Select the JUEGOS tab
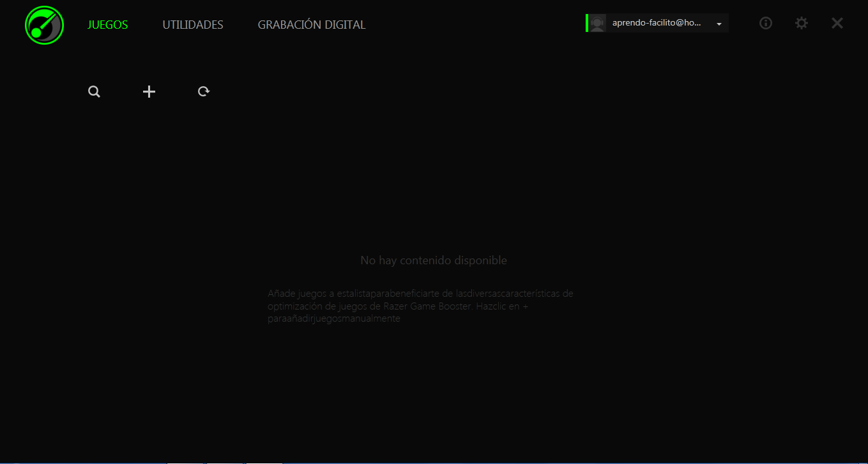 (107, 25)
